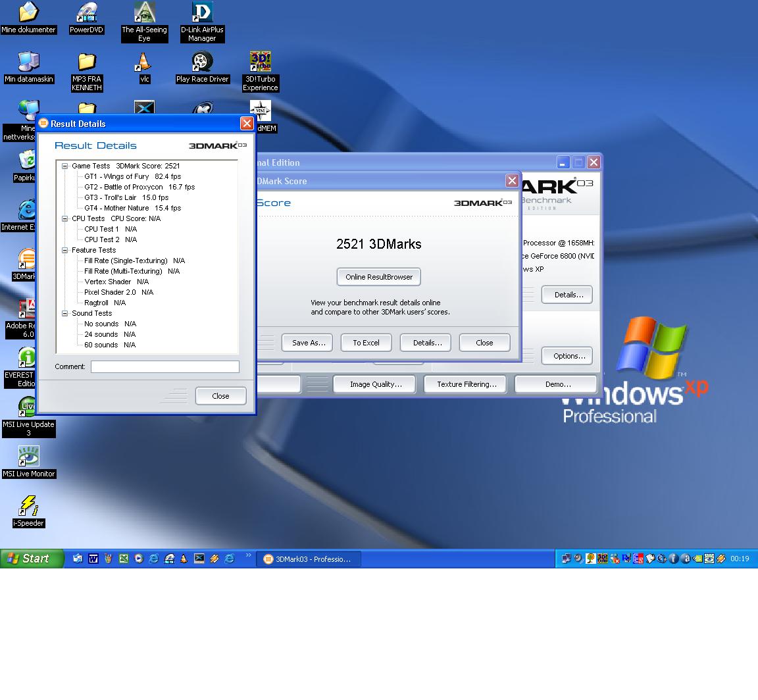
Task: Click To Excel button
Action: [366, 343]
